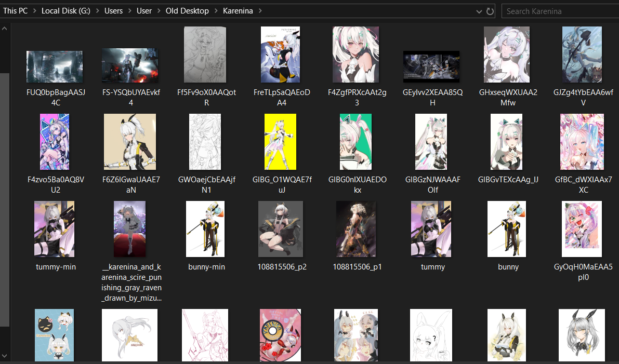This screenshot has height=364, width=619.
Task: Go to User breadcrumb
Action: click(x=144, y=11)
